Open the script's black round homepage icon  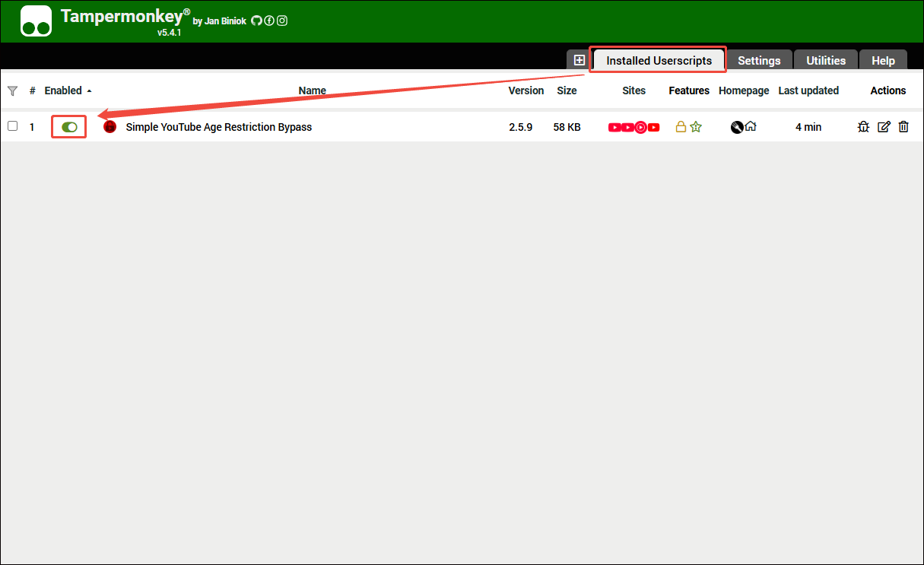coord(736,127)
